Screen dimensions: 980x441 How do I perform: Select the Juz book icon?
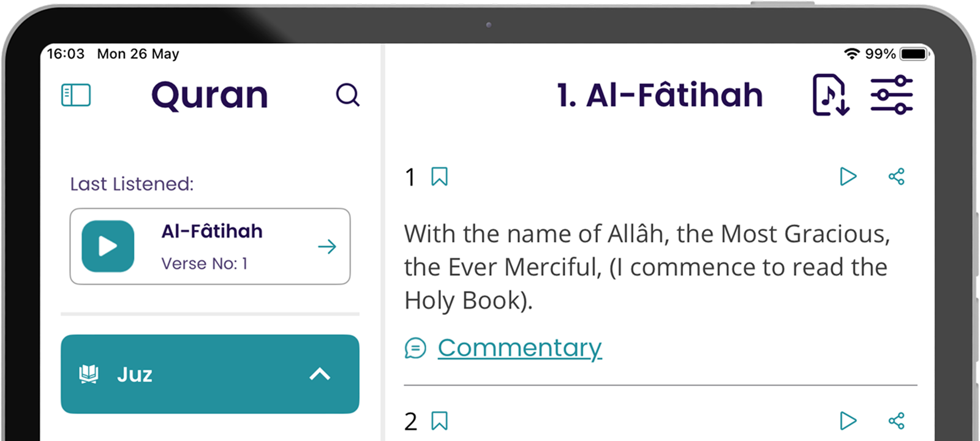pos(89,374)
